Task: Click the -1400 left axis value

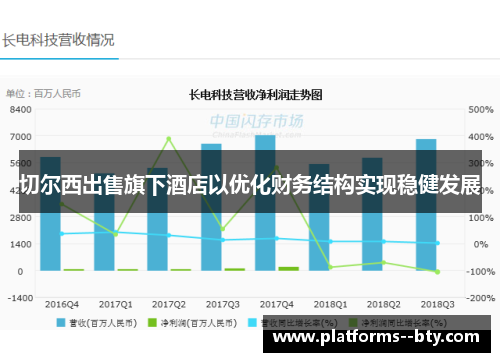Action: click(20, 298)
